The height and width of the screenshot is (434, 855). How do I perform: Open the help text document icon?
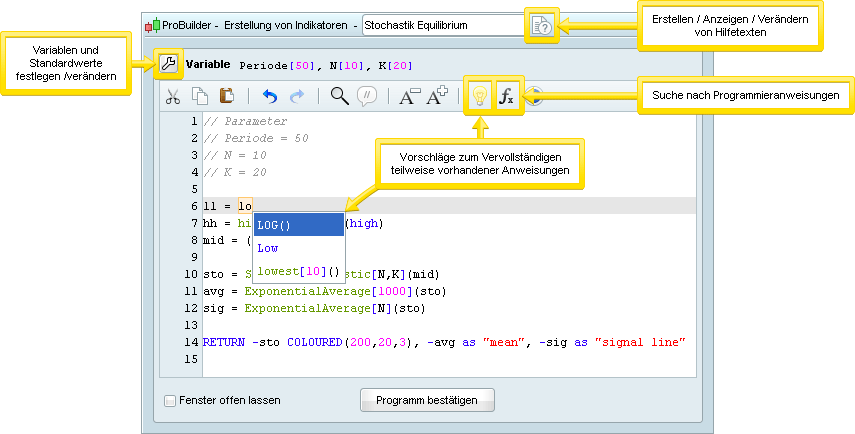[x=541, y=26]
